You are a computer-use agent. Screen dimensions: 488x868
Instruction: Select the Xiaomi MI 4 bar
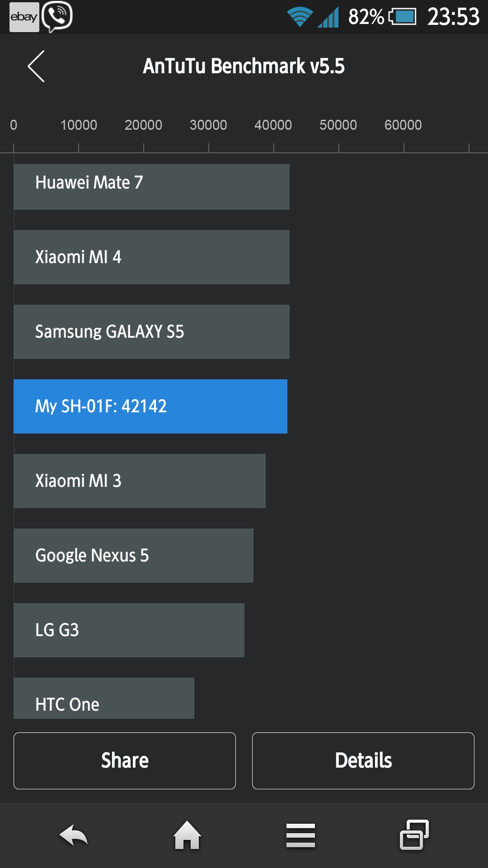[151, 257]
